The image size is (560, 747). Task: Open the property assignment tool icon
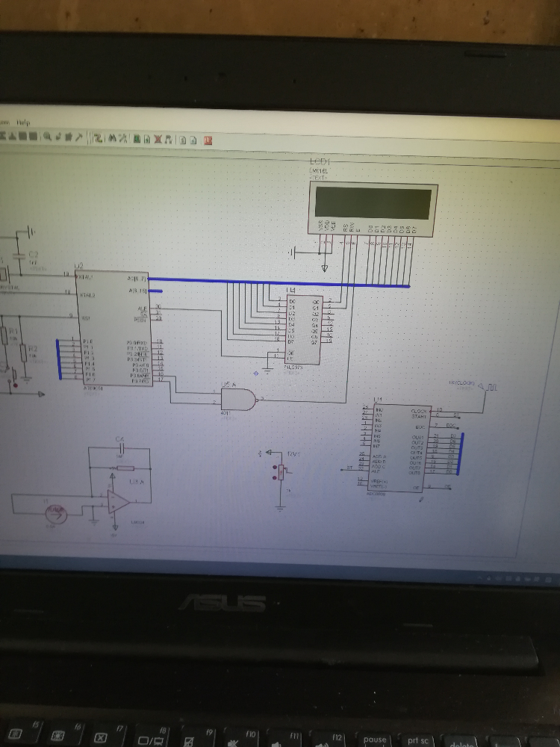point(123,139)
